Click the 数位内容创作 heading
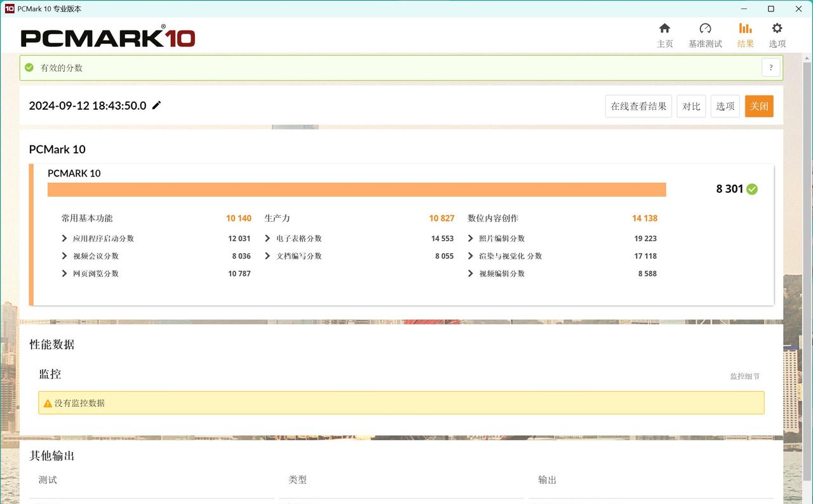813x504 pixels. pos(493,218)
